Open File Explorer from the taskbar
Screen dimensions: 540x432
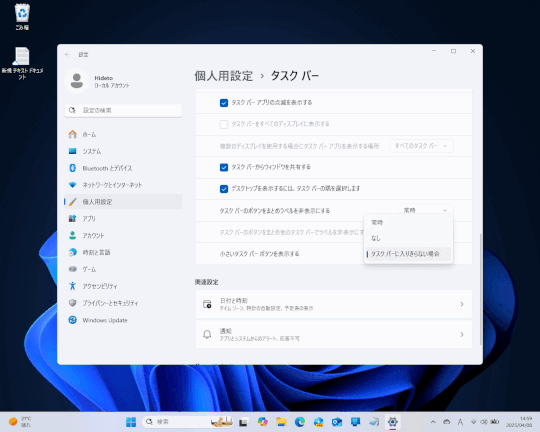pos(281,422)
